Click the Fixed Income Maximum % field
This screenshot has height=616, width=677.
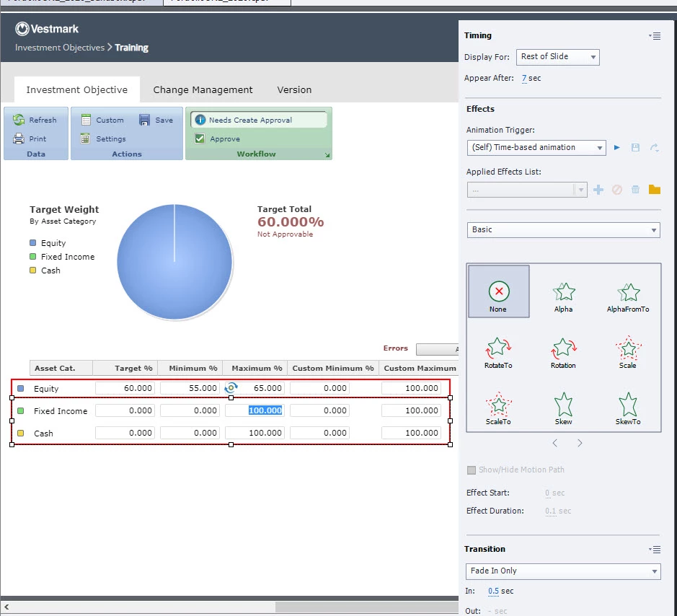click(x=255, y=410)
